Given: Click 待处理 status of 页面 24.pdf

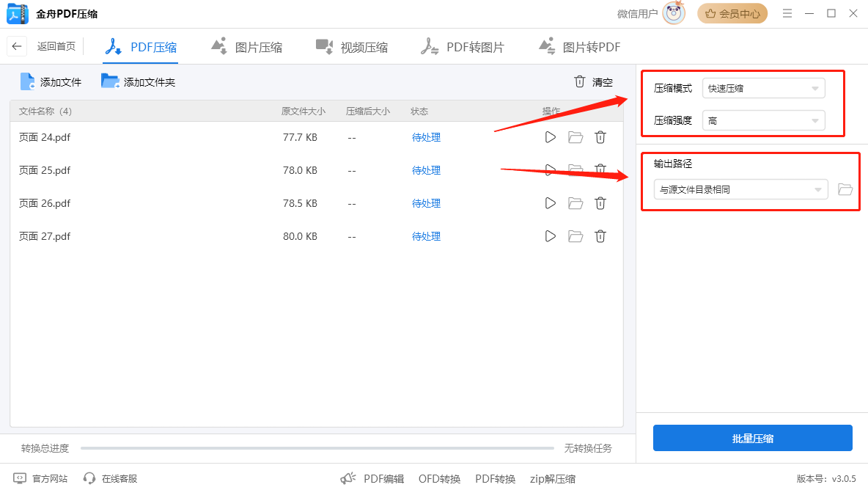Looking at the screenshot, I should tap(426, 137).
